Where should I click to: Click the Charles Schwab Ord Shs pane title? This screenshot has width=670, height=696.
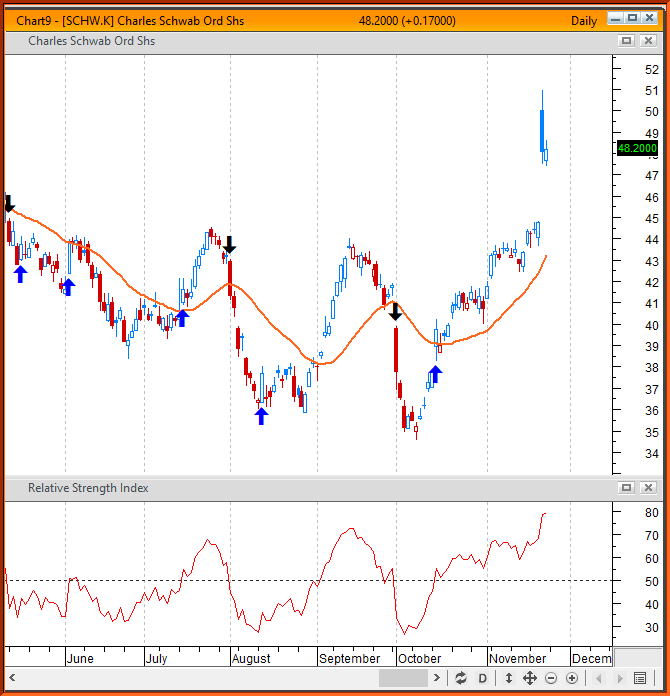pos(91,41)
